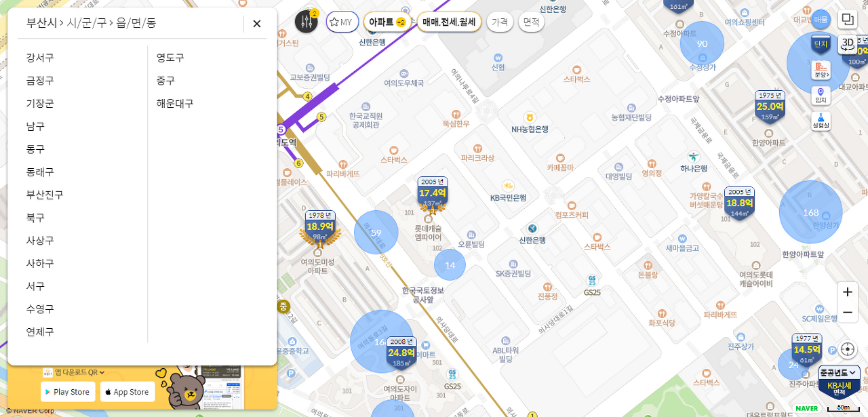This screenshot has height=417, width=868.
Task: Choose 남구 district
Action: (35, 126)
